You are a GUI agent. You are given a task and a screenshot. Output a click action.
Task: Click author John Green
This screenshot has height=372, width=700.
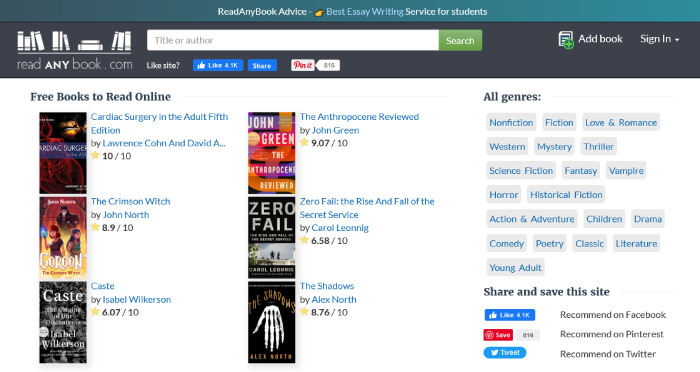[x=335, y=130]
